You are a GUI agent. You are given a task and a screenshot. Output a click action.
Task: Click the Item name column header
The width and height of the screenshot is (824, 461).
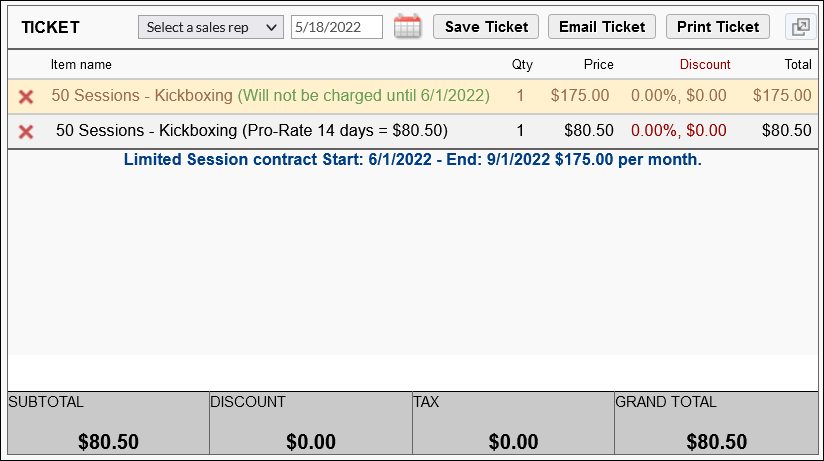(x=81, y=64)
